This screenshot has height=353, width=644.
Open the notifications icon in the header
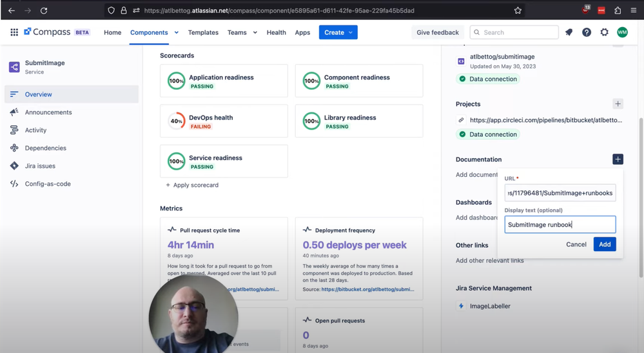(x=569, y=32)
